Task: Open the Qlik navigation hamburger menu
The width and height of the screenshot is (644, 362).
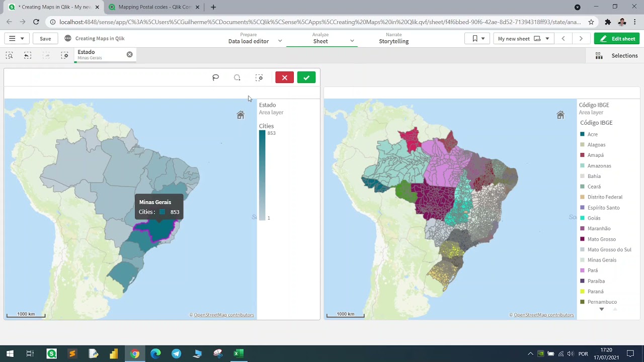Action: pos(16,38)
